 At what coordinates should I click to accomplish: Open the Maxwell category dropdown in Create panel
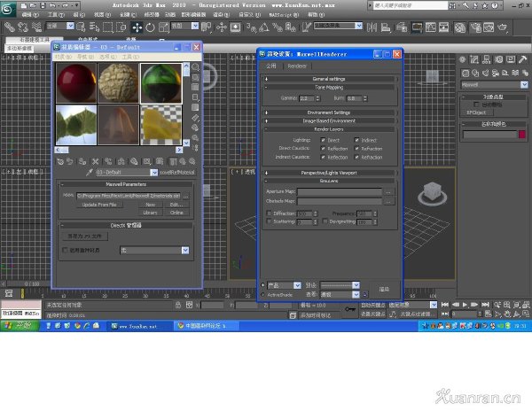[x=524, y=85]
